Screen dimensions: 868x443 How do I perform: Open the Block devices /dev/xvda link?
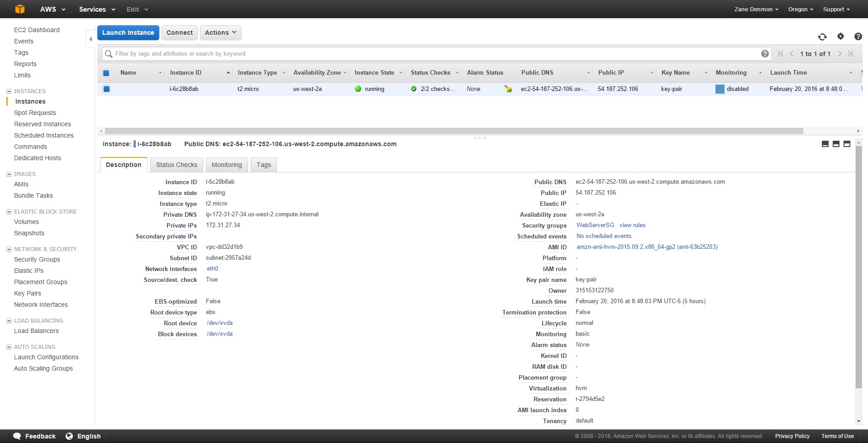coord(219,333)
